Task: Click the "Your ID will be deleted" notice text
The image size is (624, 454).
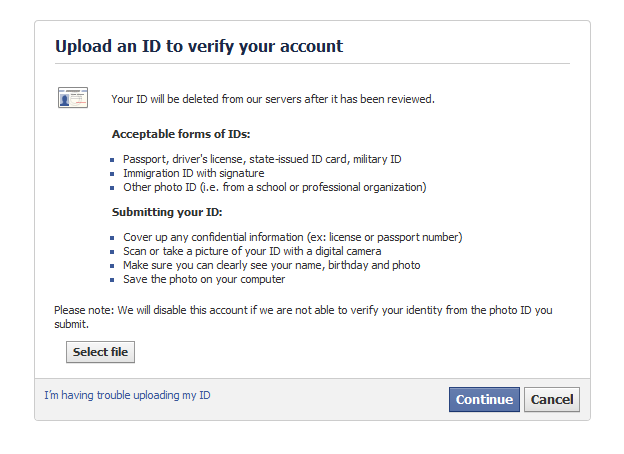Action: click(x=273, y=99)
